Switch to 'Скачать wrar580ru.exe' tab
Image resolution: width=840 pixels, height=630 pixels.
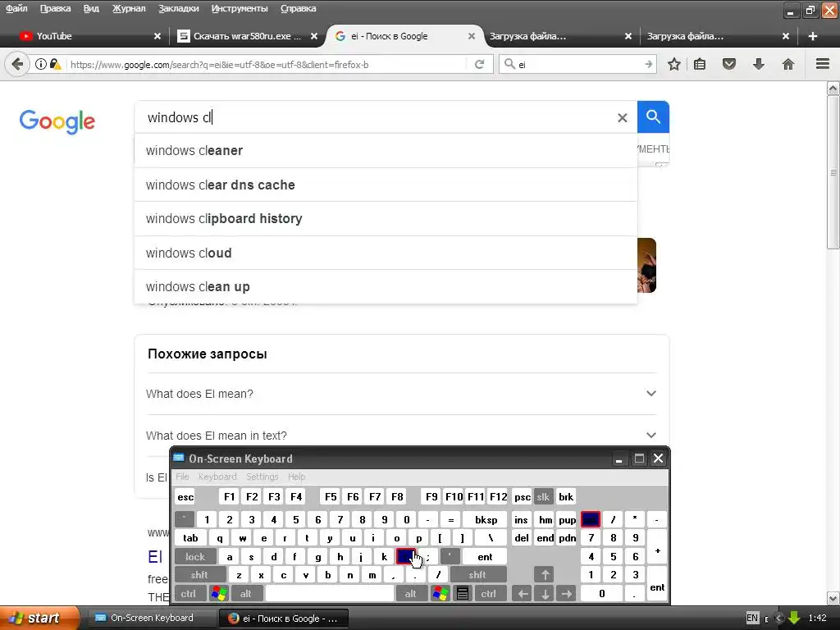248,36
